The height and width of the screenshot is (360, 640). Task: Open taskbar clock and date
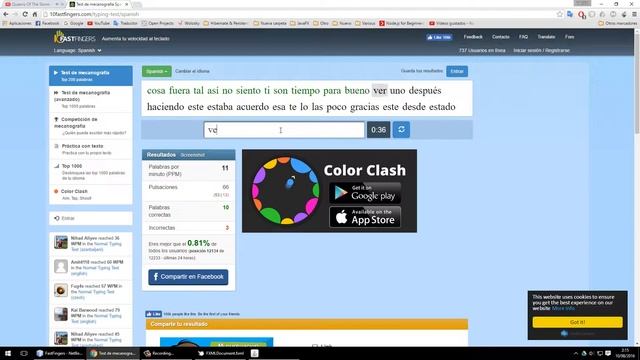pyautogui.click(x=625, y=353)
